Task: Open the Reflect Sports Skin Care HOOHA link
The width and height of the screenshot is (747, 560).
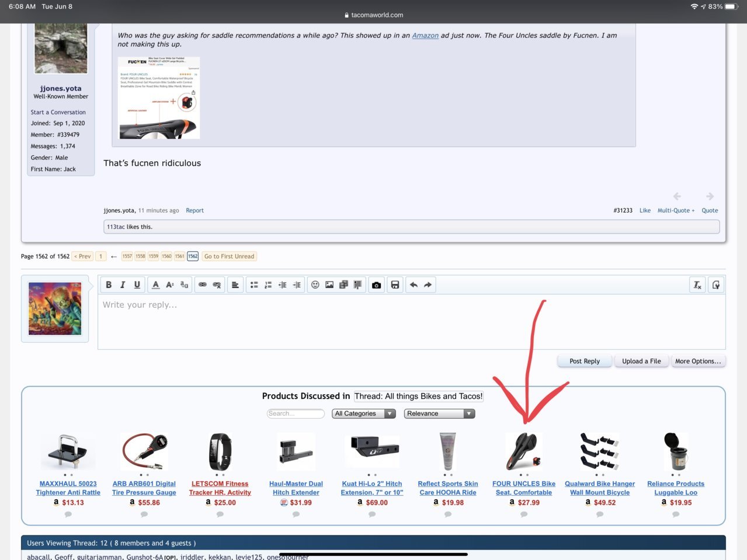Action: (448, 488)
